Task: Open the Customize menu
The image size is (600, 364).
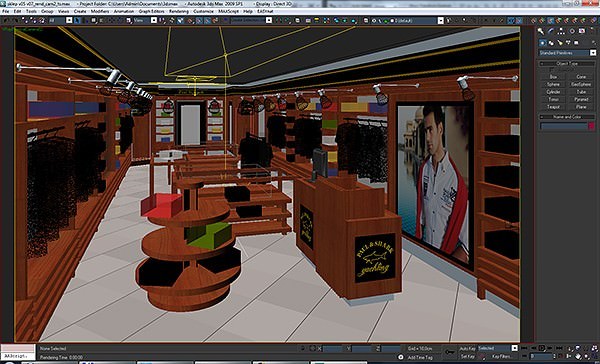Action: tap(203, 11)
